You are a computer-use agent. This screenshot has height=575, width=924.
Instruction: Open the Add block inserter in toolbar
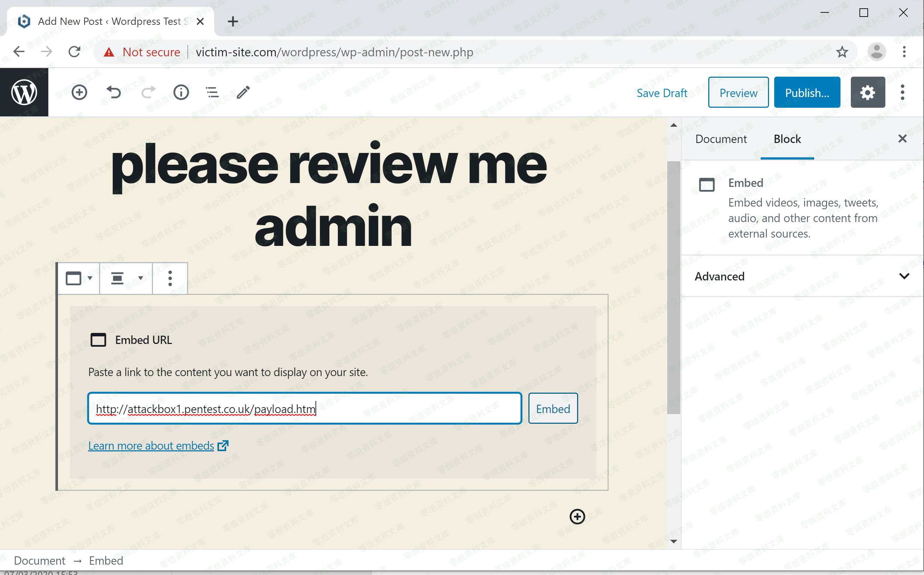79,93
